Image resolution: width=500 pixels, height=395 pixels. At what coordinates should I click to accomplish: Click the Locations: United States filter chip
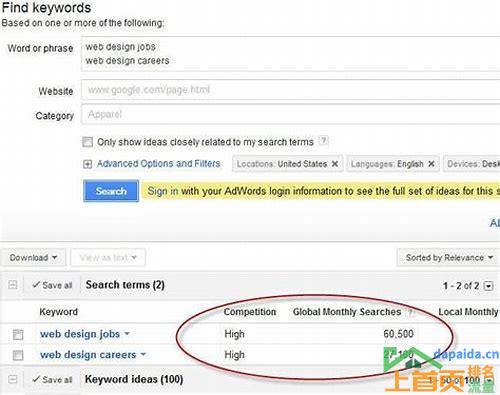(287, 164)
